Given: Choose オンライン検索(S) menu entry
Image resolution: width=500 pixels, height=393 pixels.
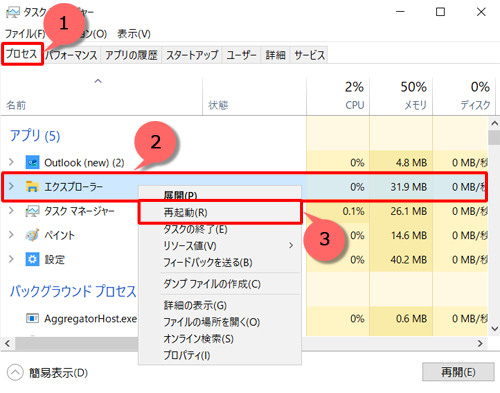Looking at the screenshot, I should coord(220,339).
